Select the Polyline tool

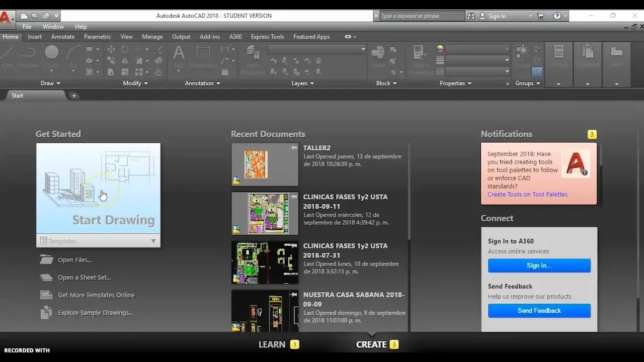28,56
